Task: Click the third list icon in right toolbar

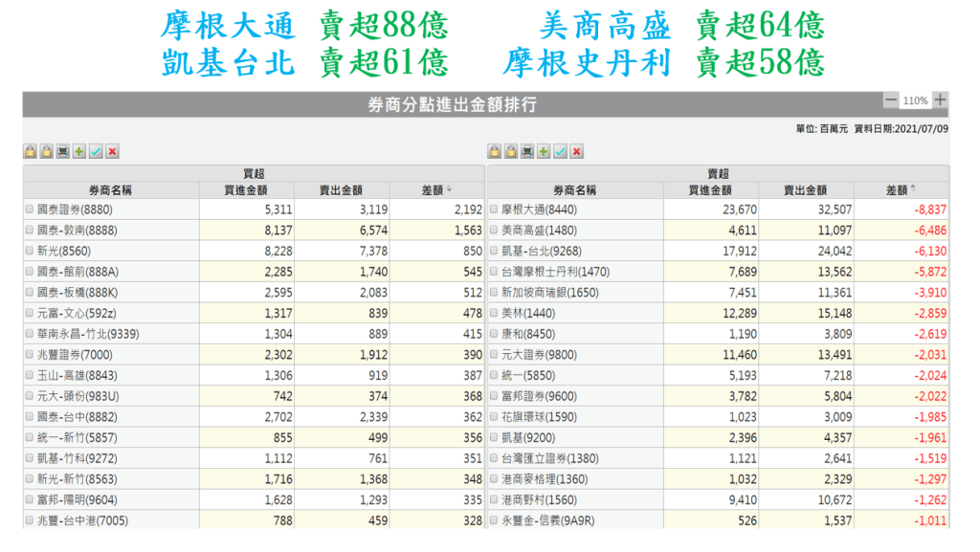Action: [x=527, y=151]
